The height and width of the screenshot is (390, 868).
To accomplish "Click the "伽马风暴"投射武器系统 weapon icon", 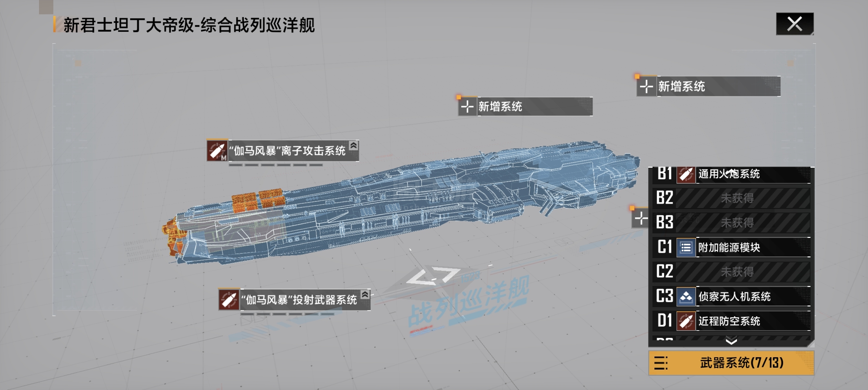I will (x=229, y=300).
